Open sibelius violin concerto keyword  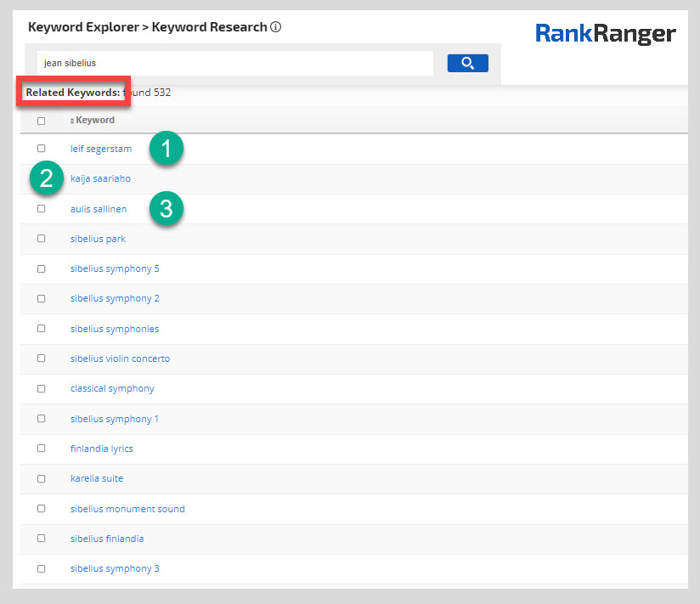(x=120, y=358)
